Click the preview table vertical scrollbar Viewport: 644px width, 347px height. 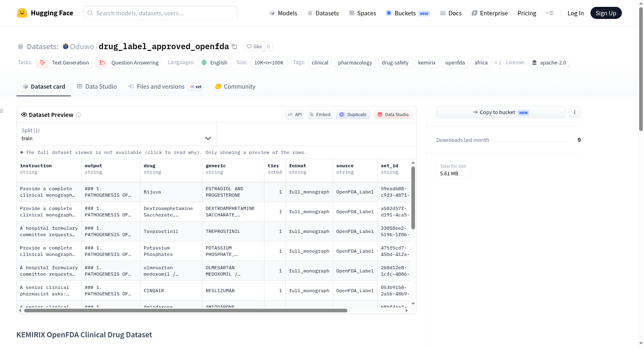[x=413, y=197]
